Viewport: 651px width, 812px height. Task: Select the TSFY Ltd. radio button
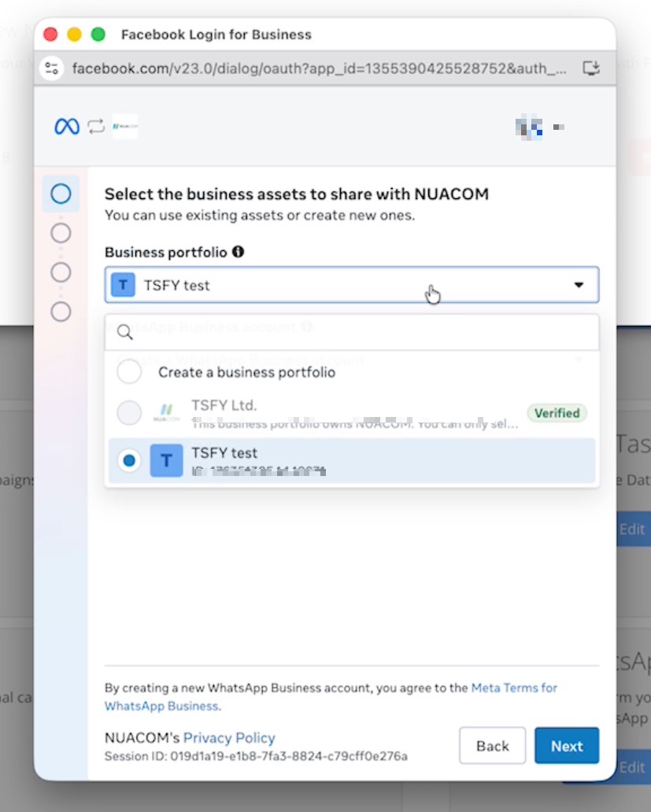coord(129,413)
